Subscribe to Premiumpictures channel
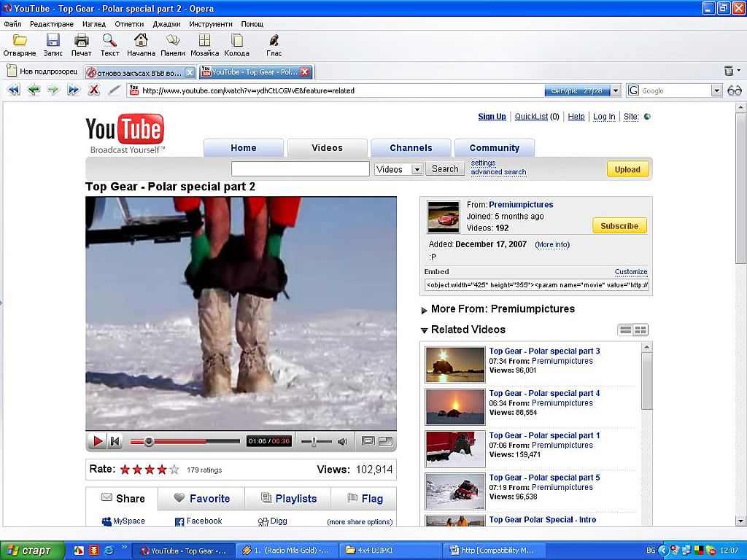This screenshot has height=560, width=747. pyautogui.click(x=619, y=226)
